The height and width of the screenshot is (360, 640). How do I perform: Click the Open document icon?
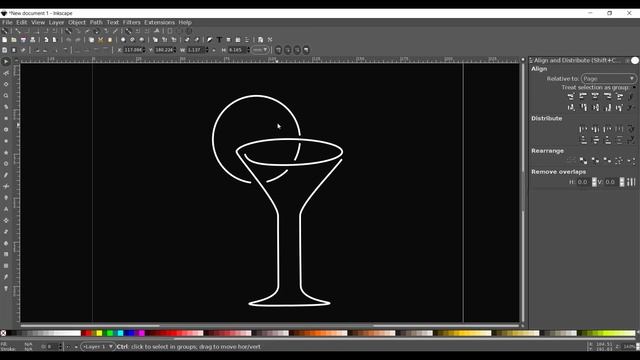(13, 40)
